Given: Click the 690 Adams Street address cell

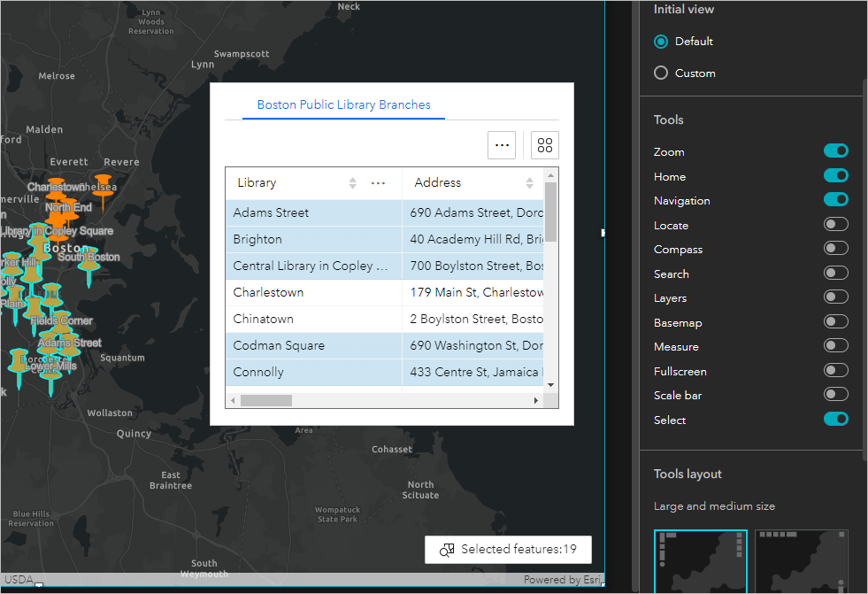Looking at the screenshot, I should pos(472,212).
